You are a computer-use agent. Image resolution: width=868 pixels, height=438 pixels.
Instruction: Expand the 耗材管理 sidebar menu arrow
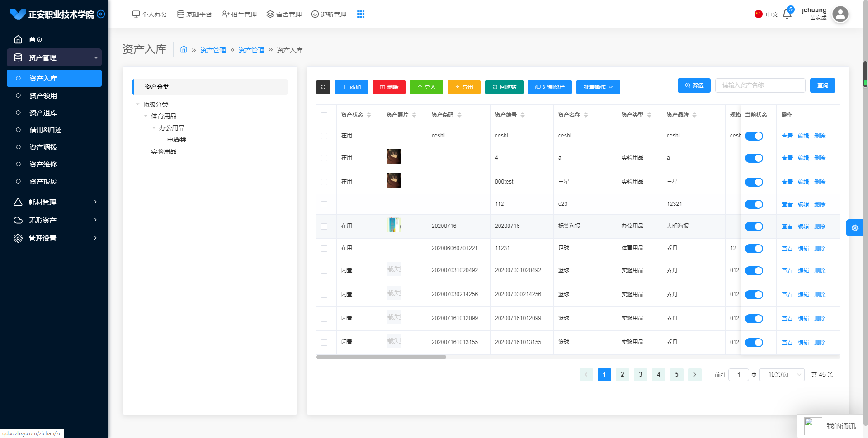[x=95, y=202]
